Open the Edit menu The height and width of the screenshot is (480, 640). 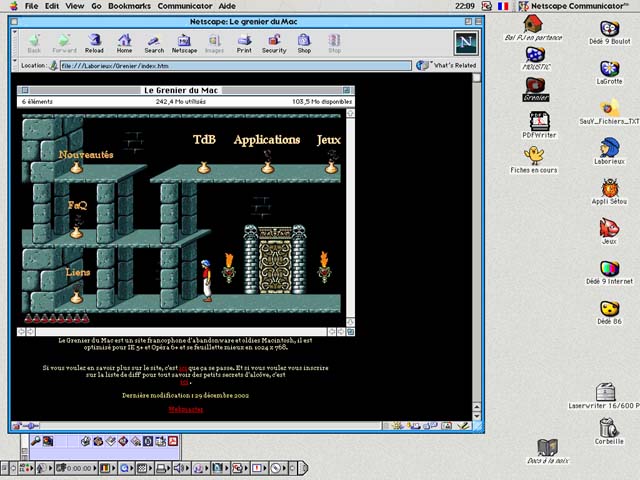coord(52,6)
